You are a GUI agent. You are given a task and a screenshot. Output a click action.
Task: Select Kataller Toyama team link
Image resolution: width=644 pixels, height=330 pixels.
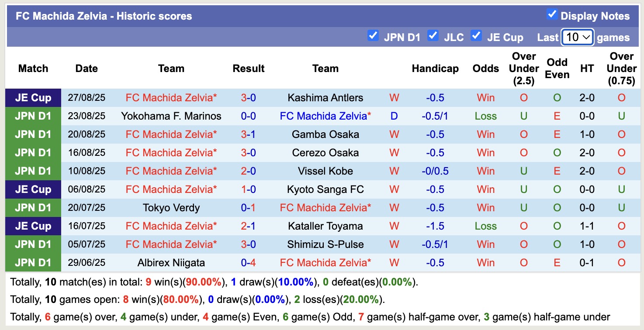coord(325,226)
